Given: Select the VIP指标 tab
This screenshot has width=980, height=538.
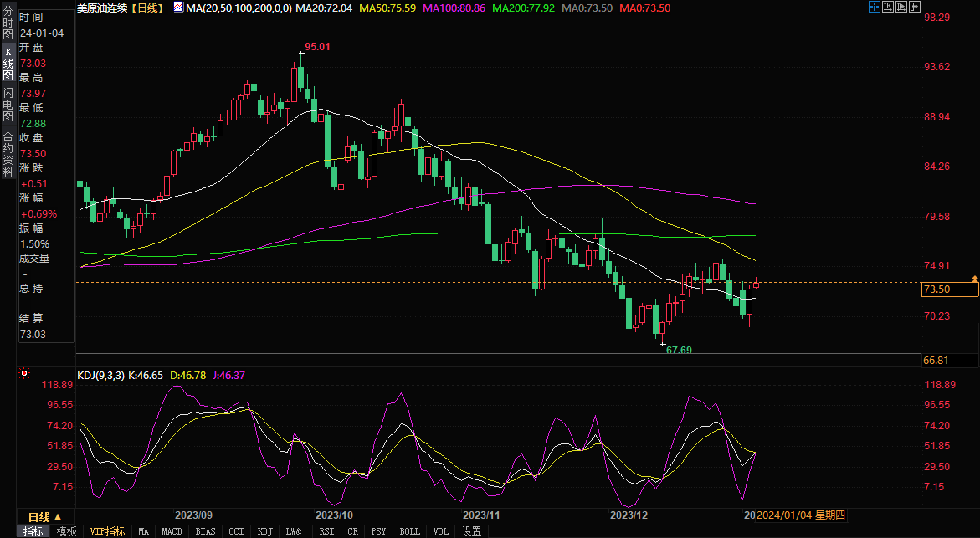Looking at the screenshot, I should (108, 531).
